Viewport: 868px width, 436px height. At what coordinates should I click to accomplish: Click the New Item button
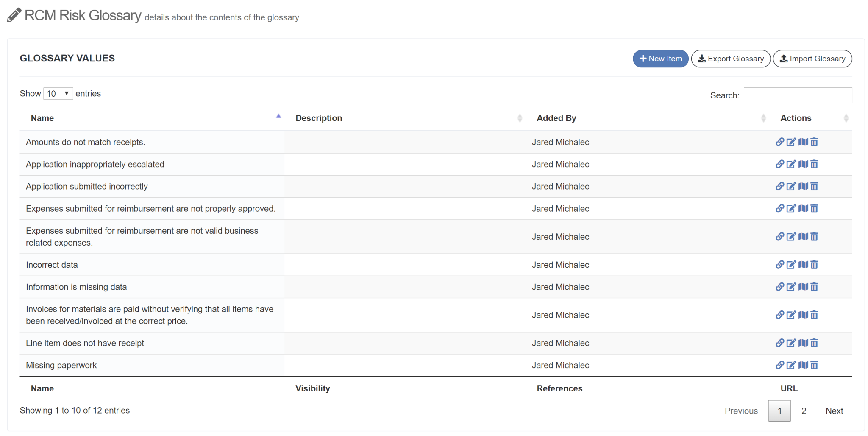tap(660, 59)
